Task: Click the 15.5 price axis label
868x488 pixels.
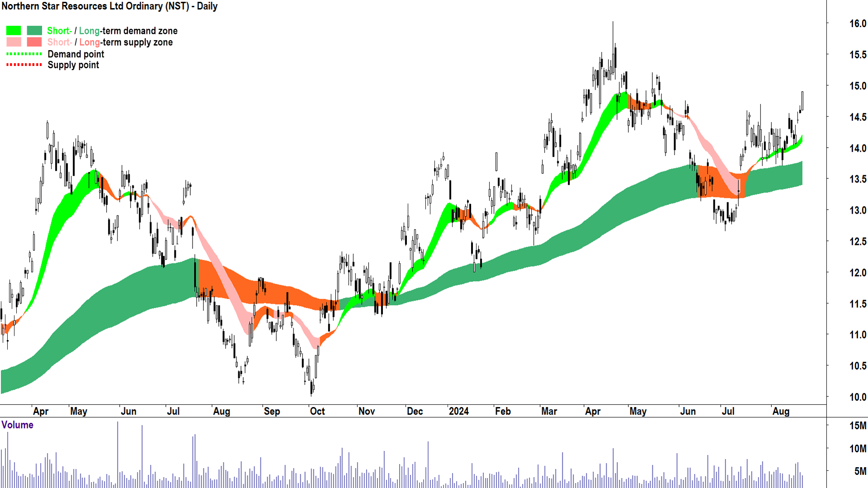Action: point(858,55)
